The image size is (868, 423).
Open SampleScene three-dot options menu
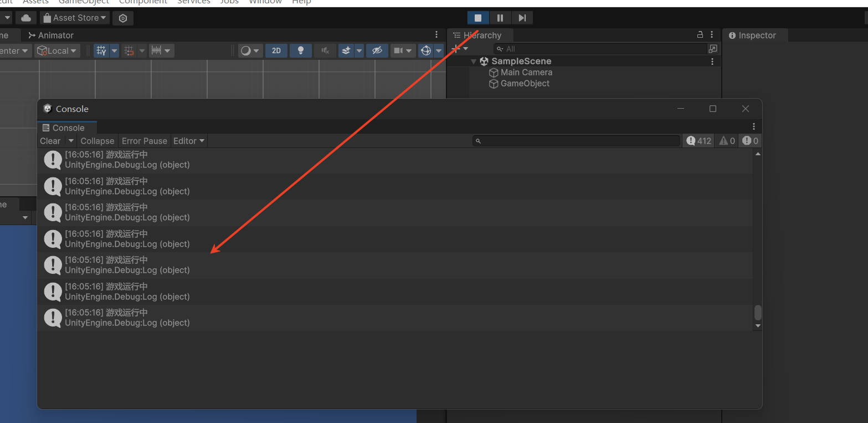[x=712, y=62]
